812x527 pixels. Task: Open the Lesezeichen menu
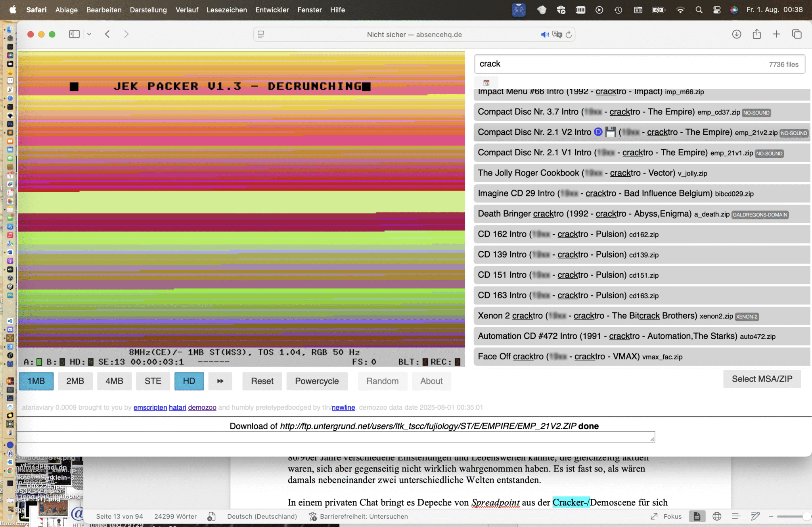coord(226,10)
